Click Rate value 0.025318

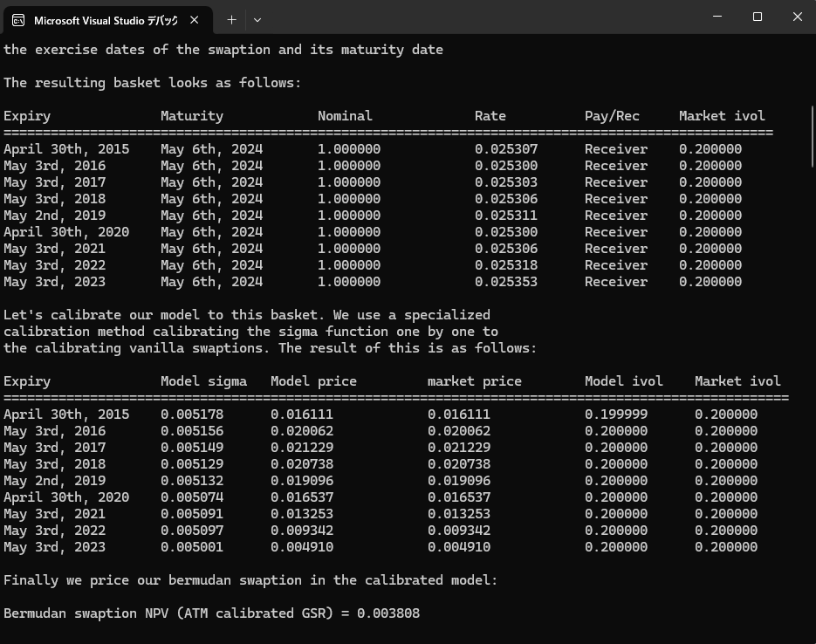[x=506, y=265]
